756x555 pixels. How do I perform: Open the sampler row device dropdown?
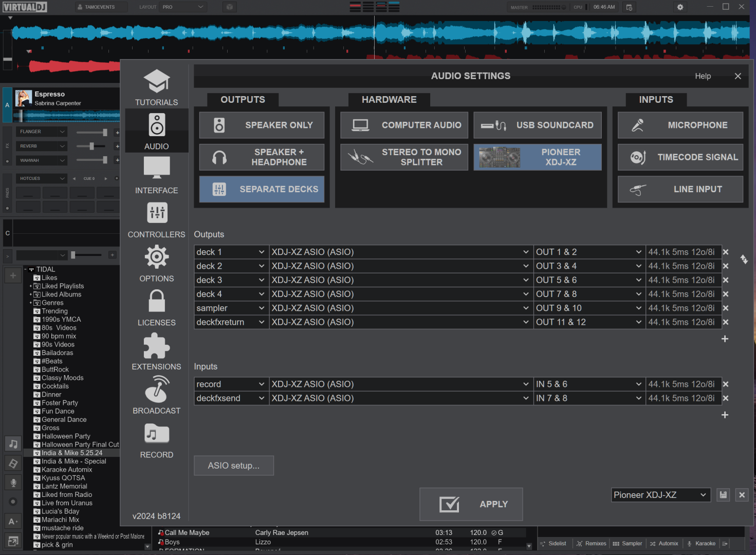[401, 308]
